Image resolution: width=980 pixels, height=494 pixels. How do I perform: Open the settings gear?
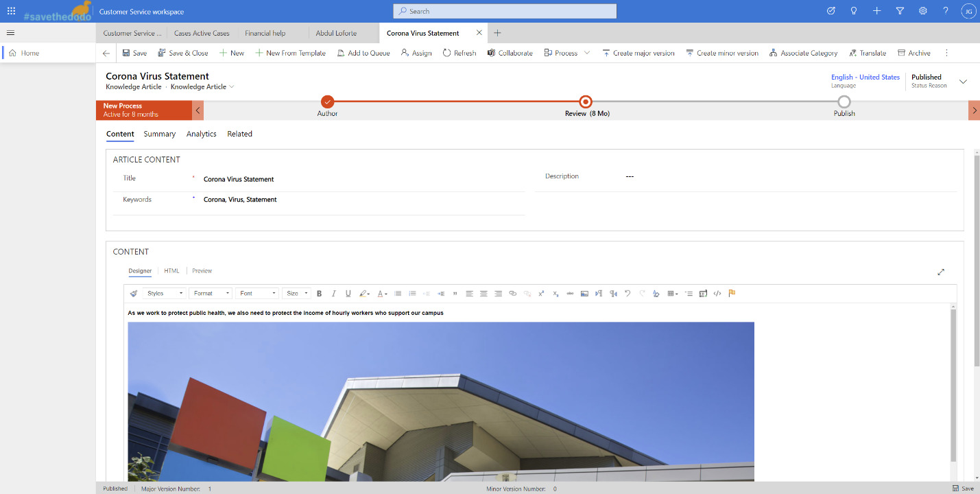[x=923, y=11]
